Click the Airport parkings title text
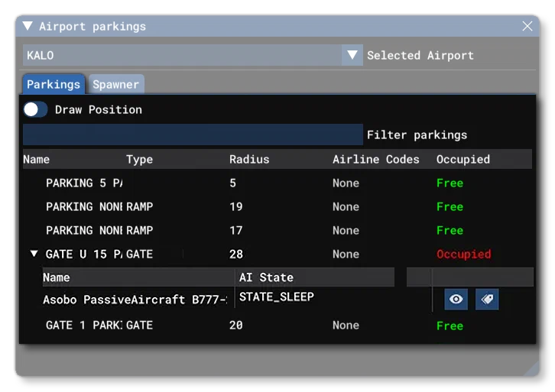The width and height of the screenshot is (555, 392). tap(92, 26)
